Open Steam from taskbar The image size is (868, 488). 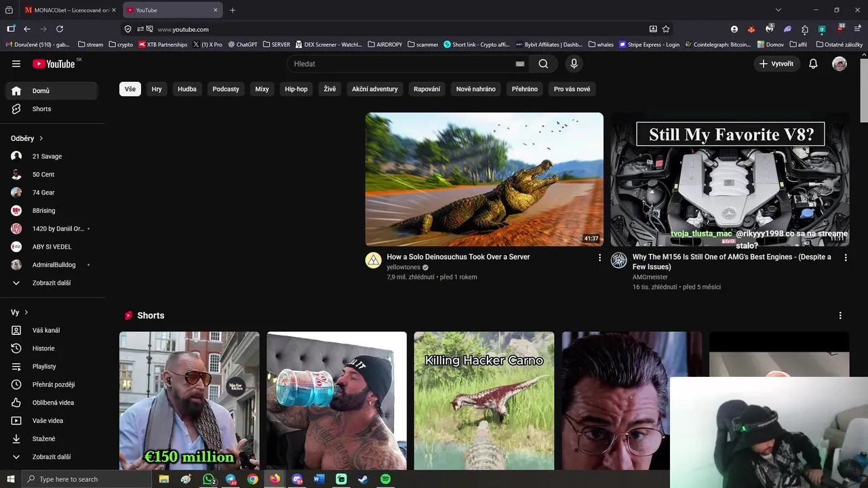[363, 479]
